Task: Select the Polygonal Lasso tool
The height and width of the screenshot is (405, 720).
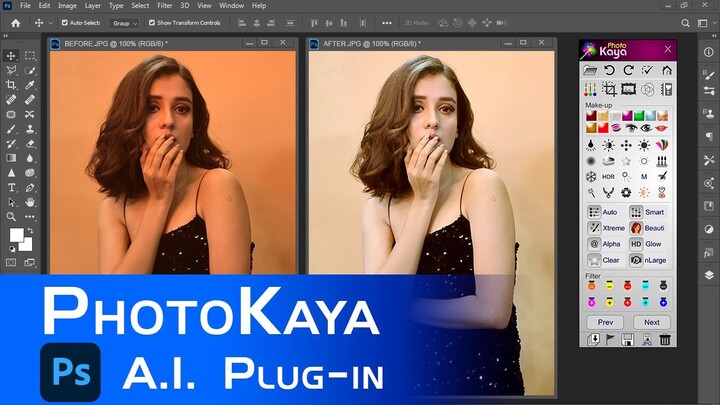Action: coord(11,70)
